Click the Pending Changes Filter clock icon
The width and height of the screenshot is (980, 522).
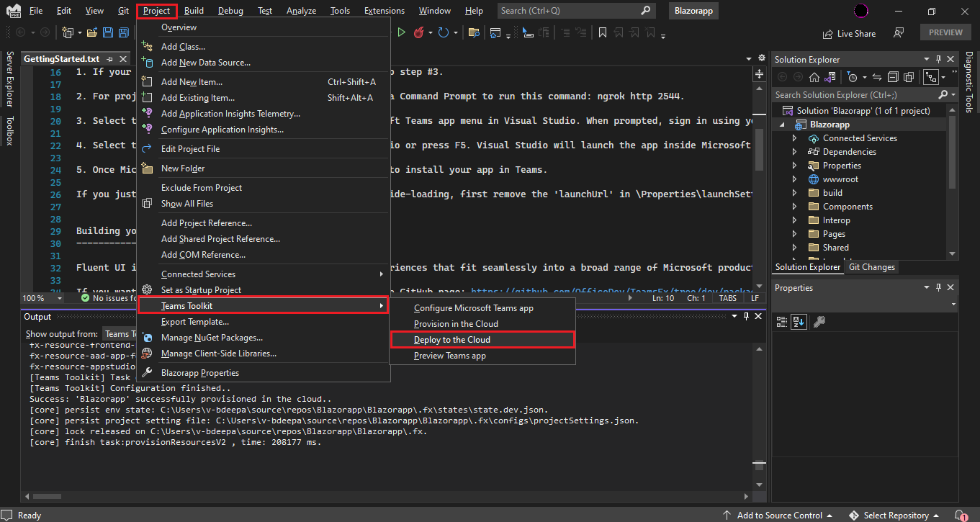[853, 77]
